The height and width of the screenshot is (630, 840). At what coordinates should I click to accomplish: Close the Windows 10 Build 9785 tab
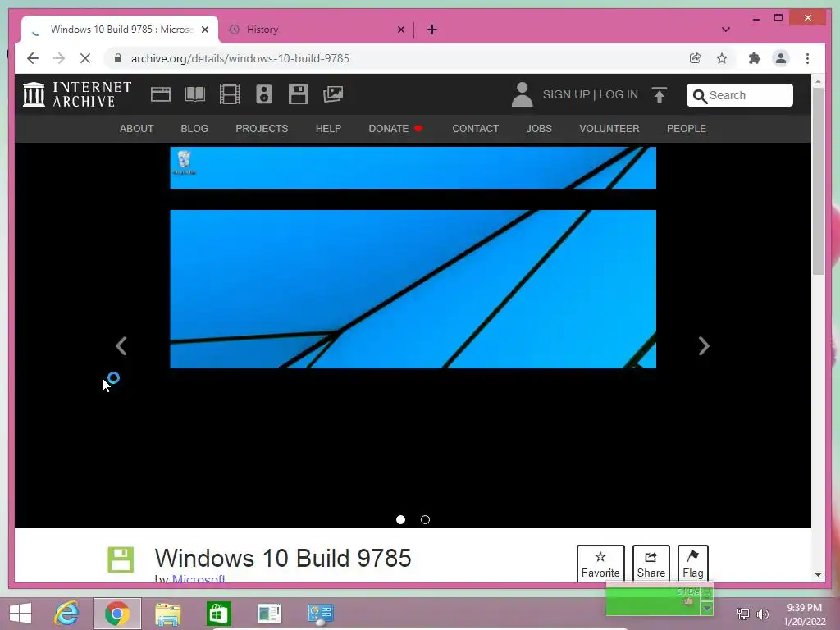pyautogui.click(x=204, y=30)
